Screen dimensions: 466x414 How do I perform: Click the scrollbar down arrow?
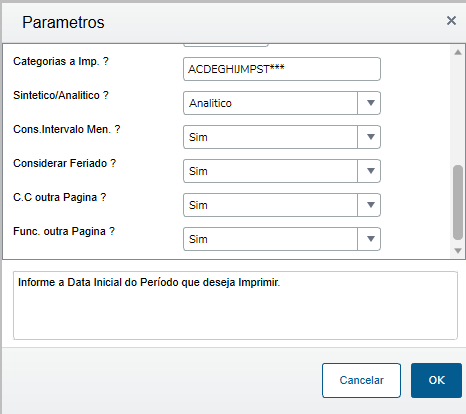[458, 251]
